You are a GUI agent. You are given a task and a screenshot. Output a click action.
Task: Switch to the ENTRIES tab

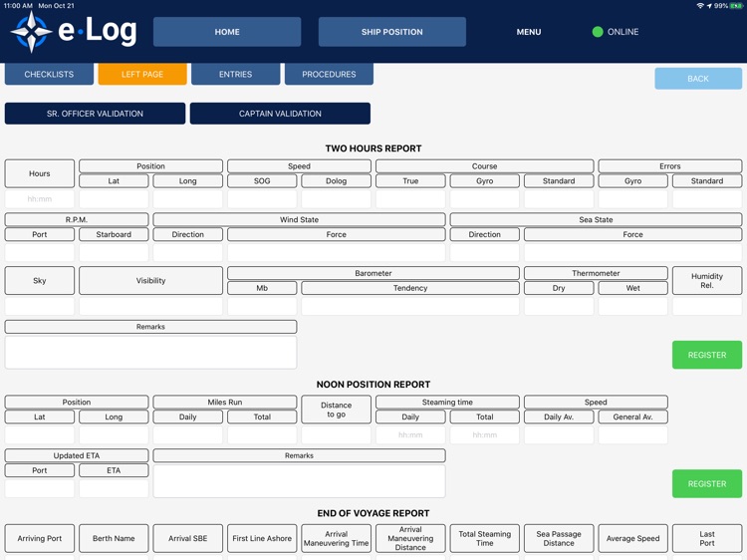coord(236,75)
